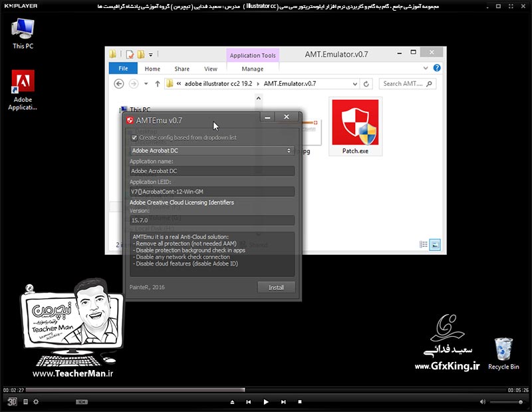Viewport: 532px width, 412px height.
Task: Click the search magnifier icon
Action: 429,84
